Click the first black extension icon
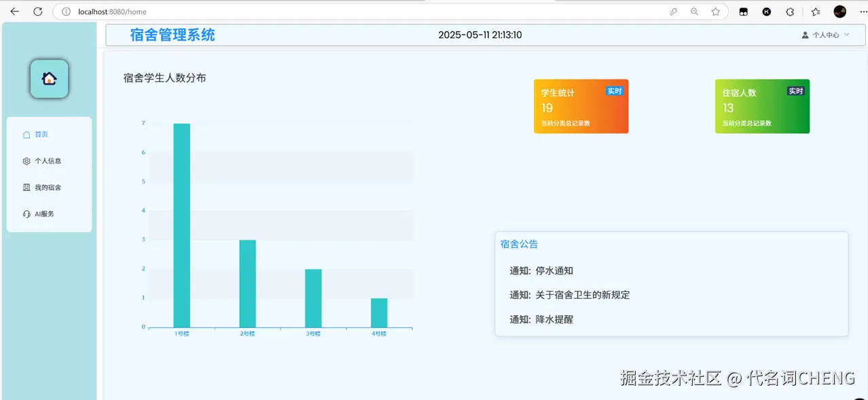Viewport: 868px width, 400px height. [744, 12]
